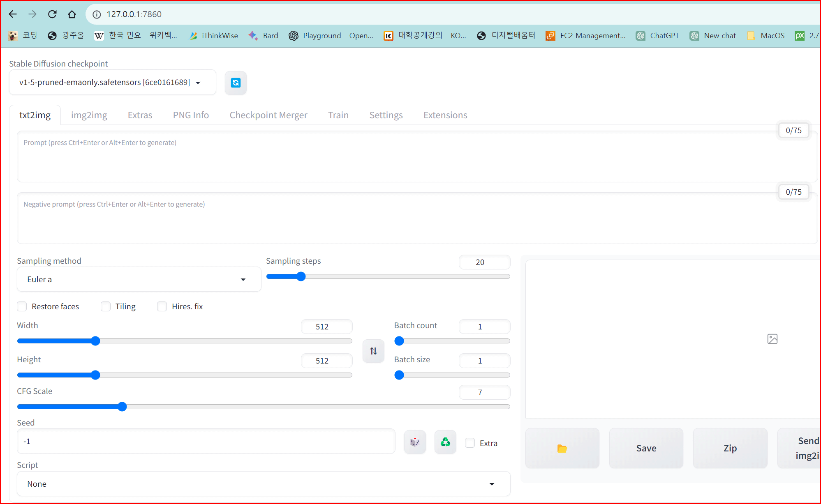Enable the Hires. fix checkbox
Viewport: 821px width, 504px height.
point(162,306)
